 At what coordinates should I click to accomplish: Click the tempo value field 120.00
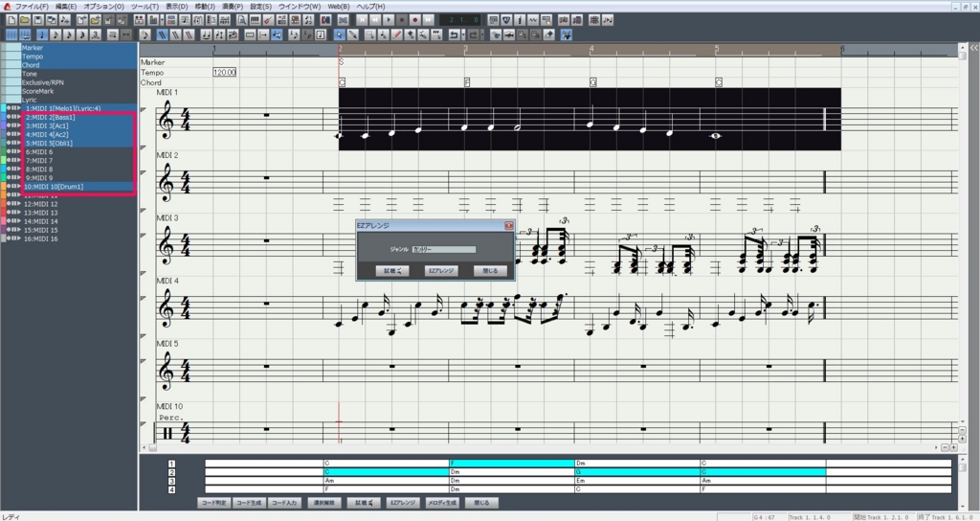(x=225, y=72)
